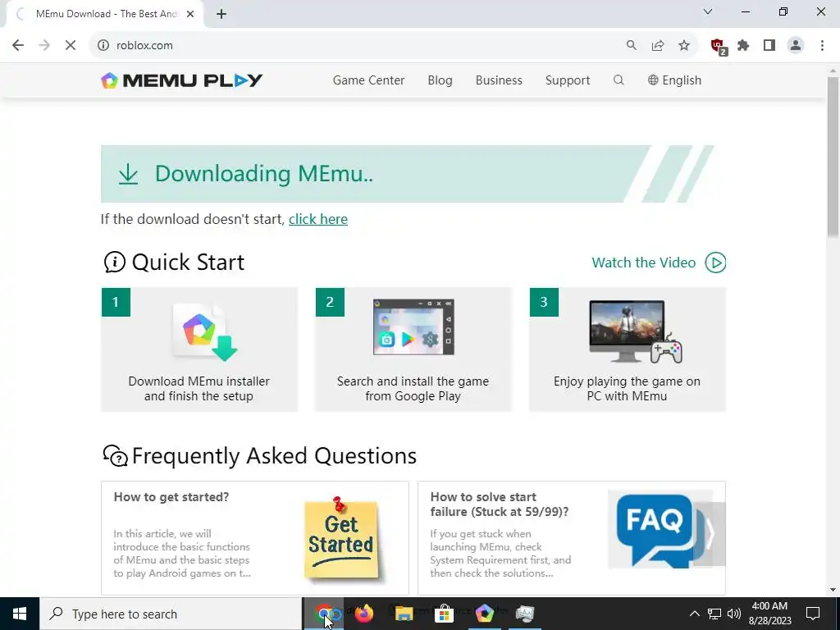Click the Enjoy playing on PC card
840x630 pixels.
(628, 349)
